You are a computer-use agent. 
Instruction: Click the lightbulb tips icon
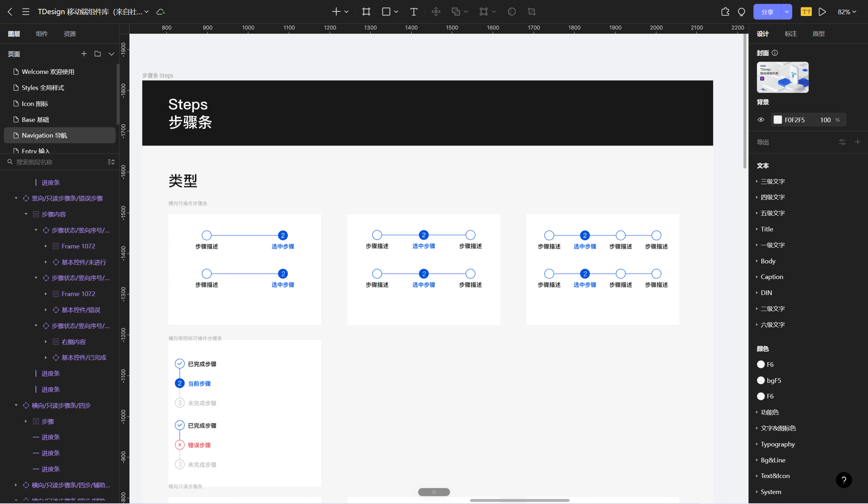(x=741, y=12)
